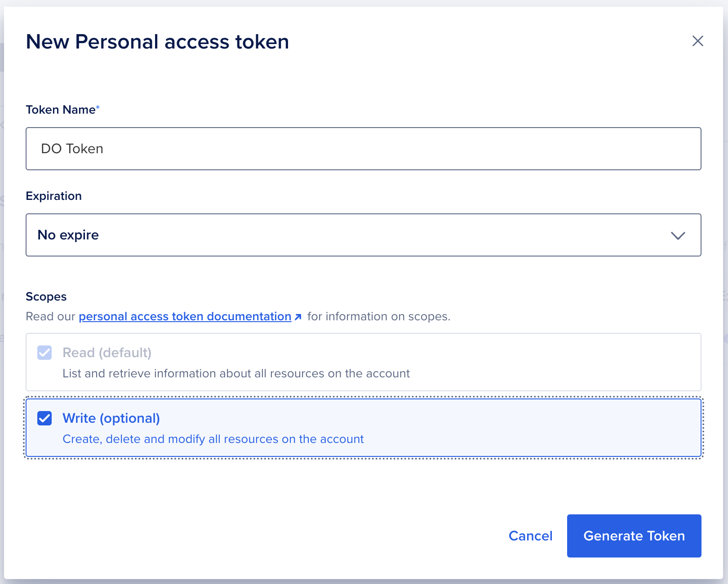This screenshot has height=584, width=728.
Task: Click the 'for information on scopes' text
Action: coord(378,317)
